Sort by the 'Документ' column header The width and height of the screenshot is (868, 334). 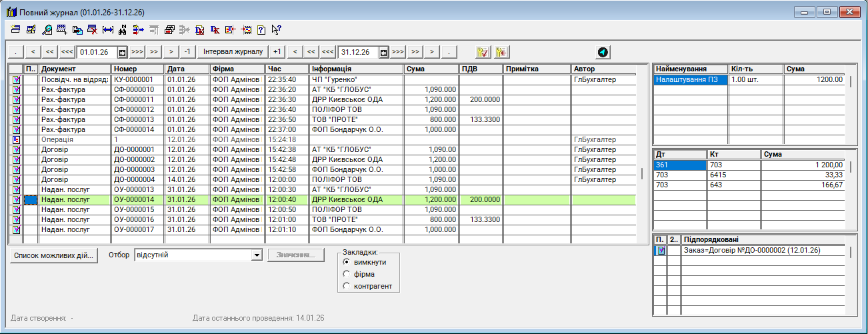pos(74,69)
